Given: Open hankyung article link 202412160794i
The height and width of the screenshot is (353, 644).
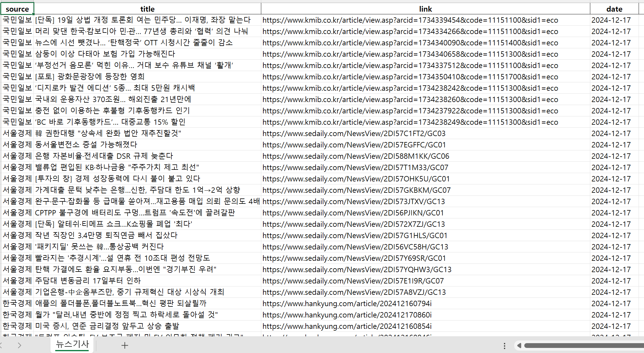Looking at the screenshot, I should pos(347,304).
